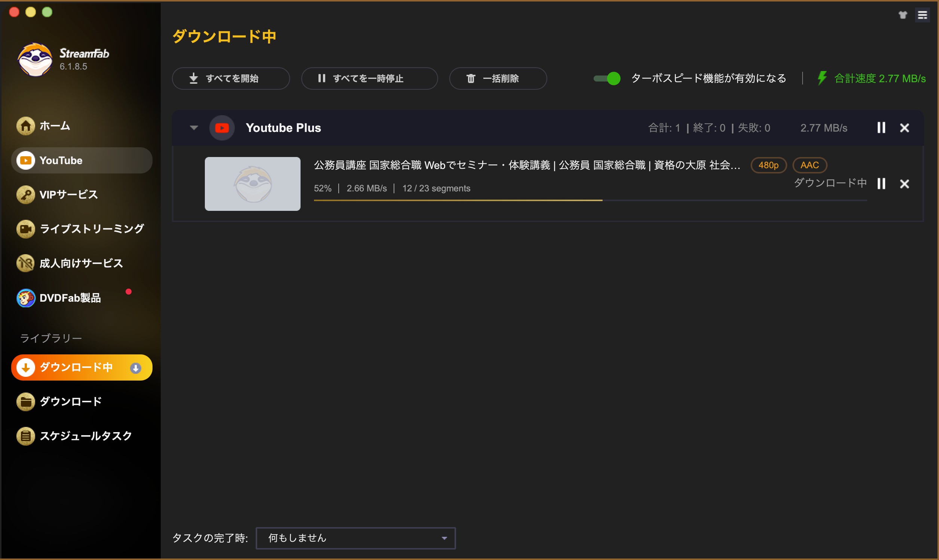Viewport: 939px width, 560px height.
Task: Click the red Youtube Plus group icon
Action: tap(222, 128)
